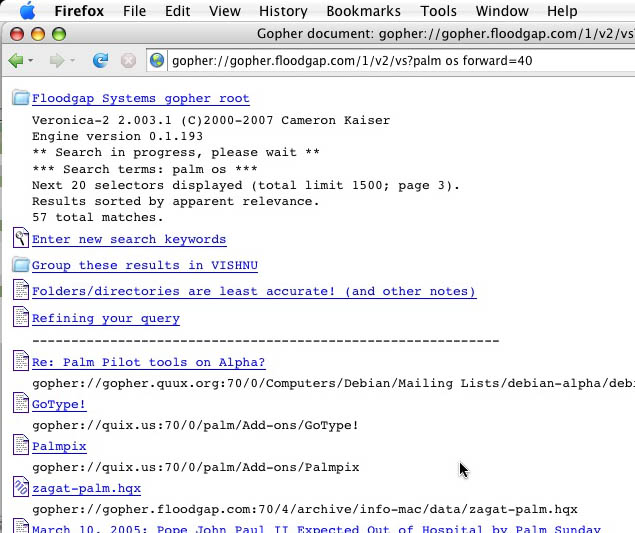Open the Tools menu
Image resolution: width=635 pixels, height=533 pixels.
tap(438, 11)
